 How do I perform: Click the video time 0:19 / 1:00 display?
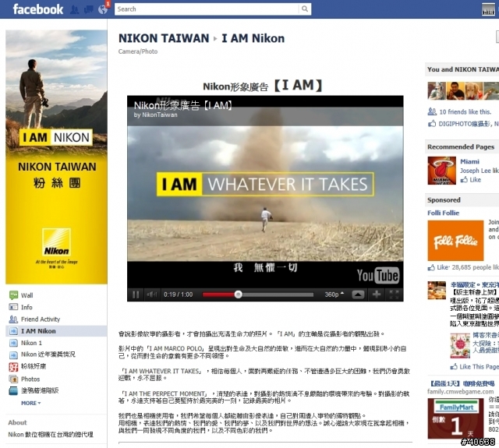179,295
